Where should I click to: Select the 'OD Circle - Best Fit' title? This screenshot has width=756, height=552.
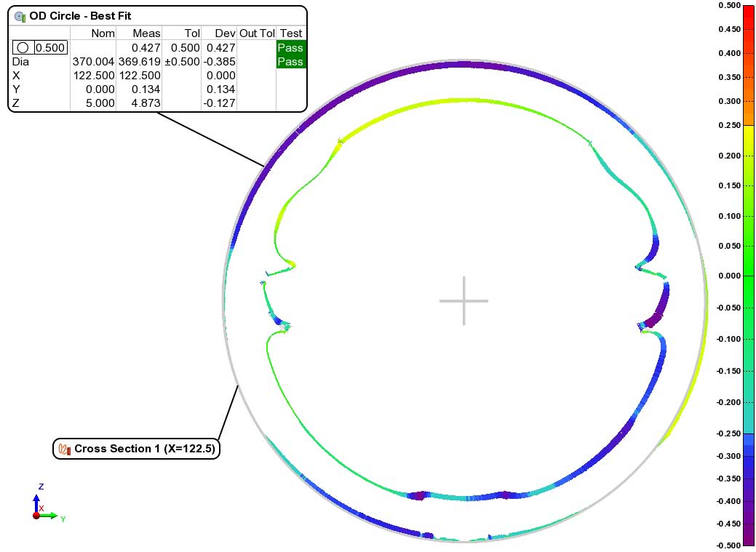(80, 16)
